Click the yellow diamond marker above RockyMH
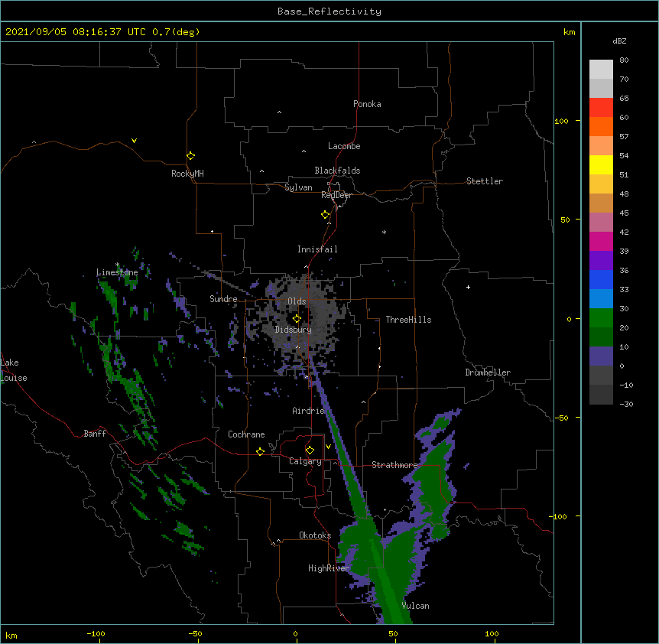The width and height of the screenshot is (659, 644). 191,155
